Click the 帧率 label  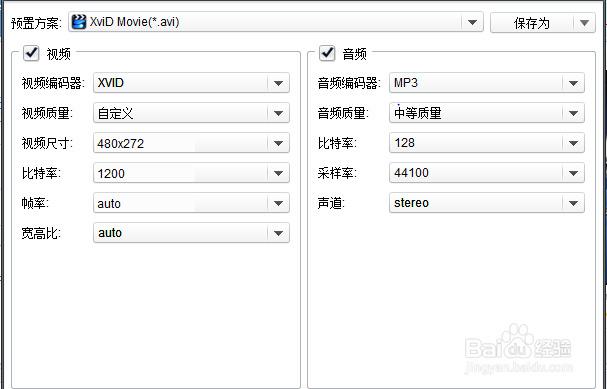pyautogui.click(x=35, y=203)
